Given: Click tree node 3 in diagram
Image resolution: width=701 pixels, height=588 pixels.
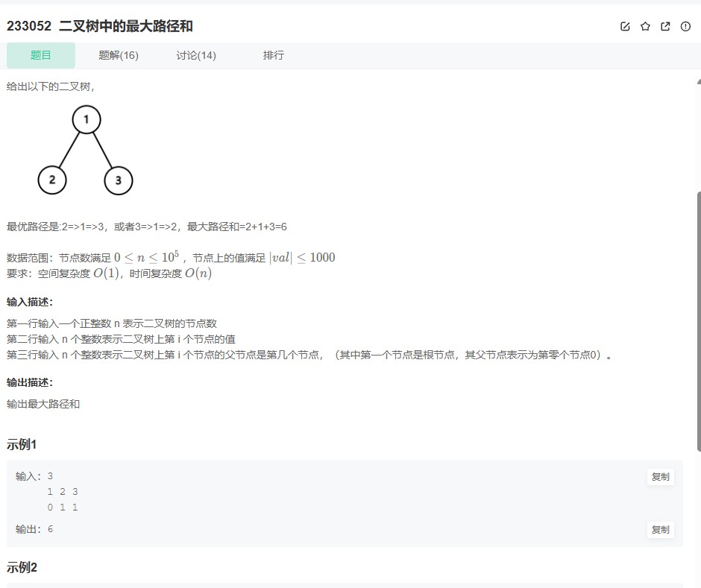Looking at the screenshot, I should [x=119, y=180].
